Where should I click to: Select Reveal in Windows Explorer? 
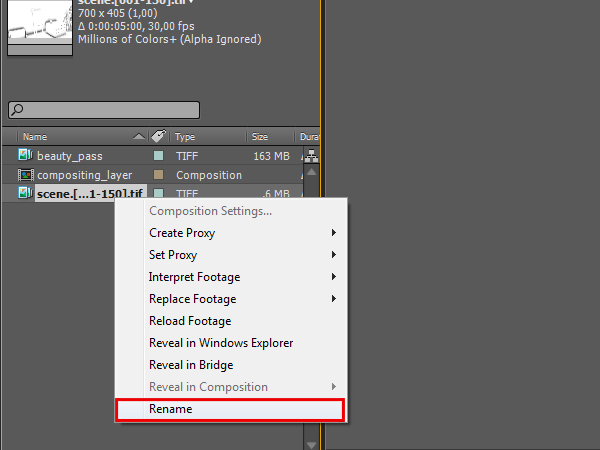[221, 343]
